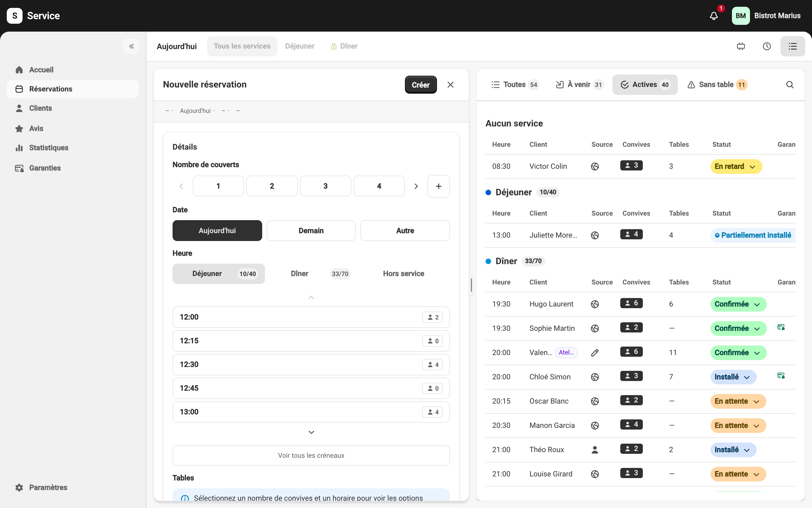Click the panel resize handle between the panes
Image resolution: width=812 pixels, height=508 pixels.
[472, 285]
